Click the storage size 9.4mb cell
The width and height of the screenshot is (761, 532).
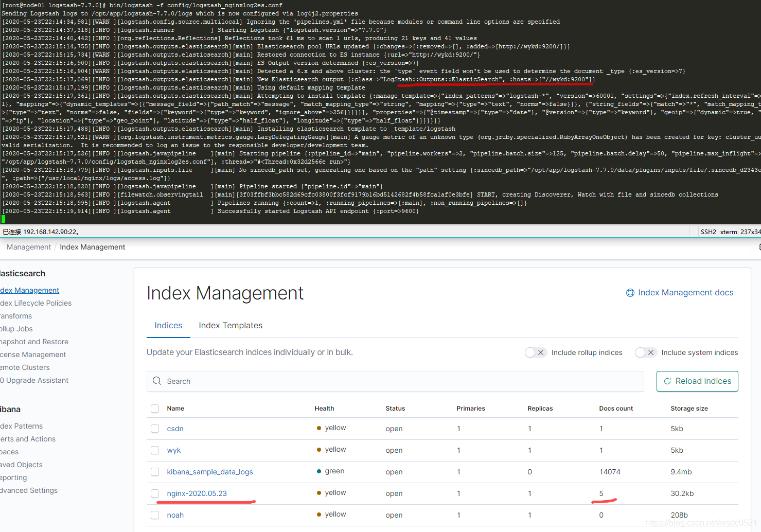click(x=681, y=472)
